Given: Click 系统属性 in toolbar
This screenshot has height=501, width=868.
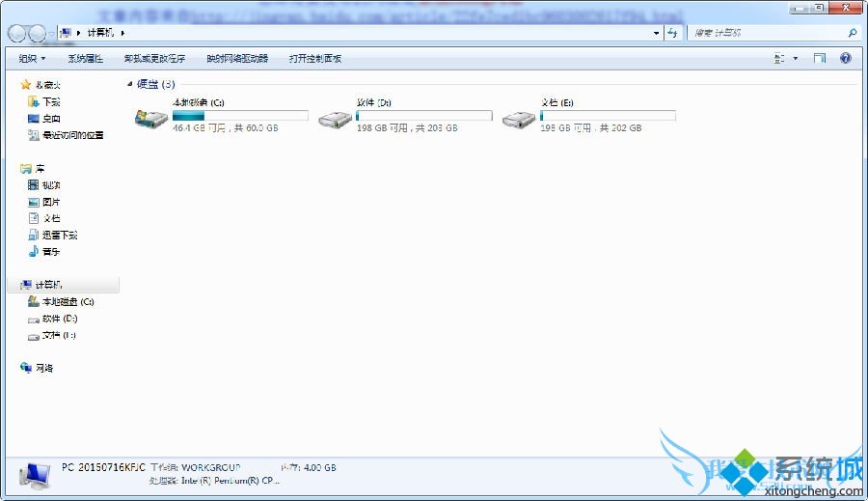Looking at the screenshot, I should click(85, 58).
